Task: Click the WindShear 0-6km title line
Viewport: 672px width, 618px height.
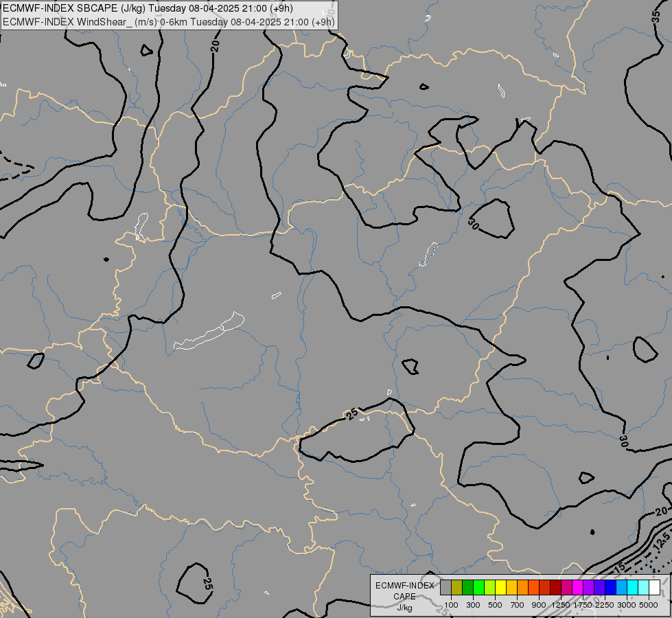Action: (168, 22)
